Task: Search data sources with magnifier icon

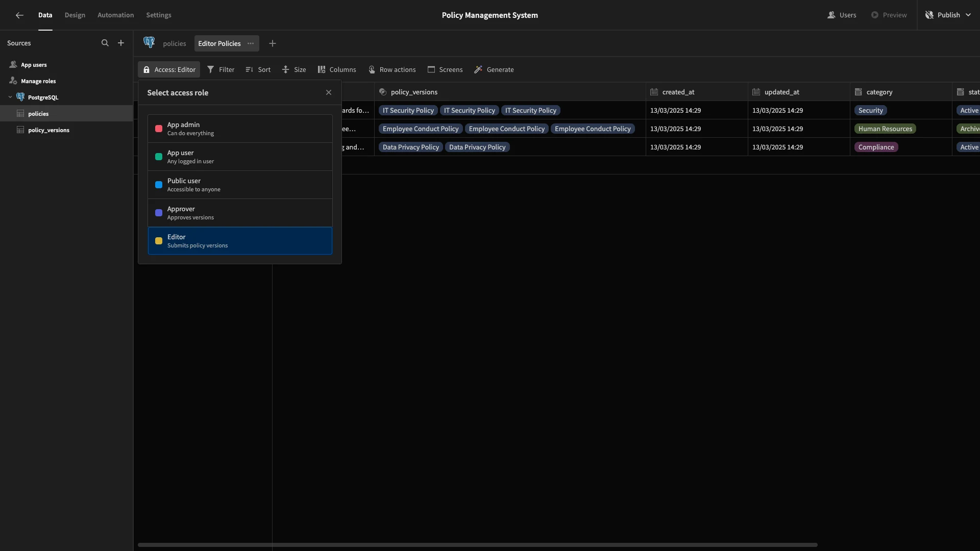Action: pos(105,43)
